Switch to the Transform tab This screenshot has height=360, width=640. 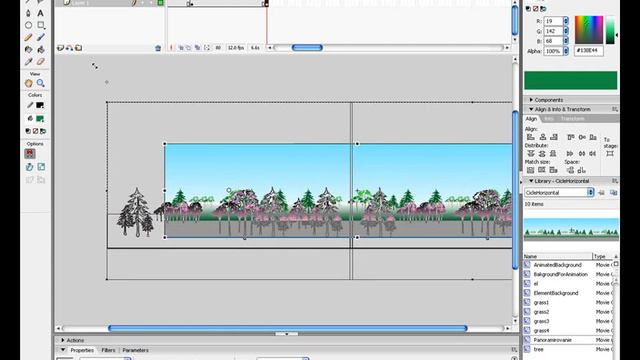[x=572, y=119]
